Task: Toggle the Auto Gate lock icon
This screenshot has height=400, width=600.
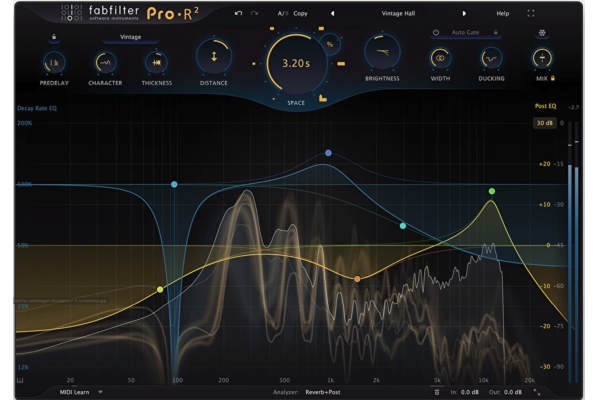Action: point(496,33)
